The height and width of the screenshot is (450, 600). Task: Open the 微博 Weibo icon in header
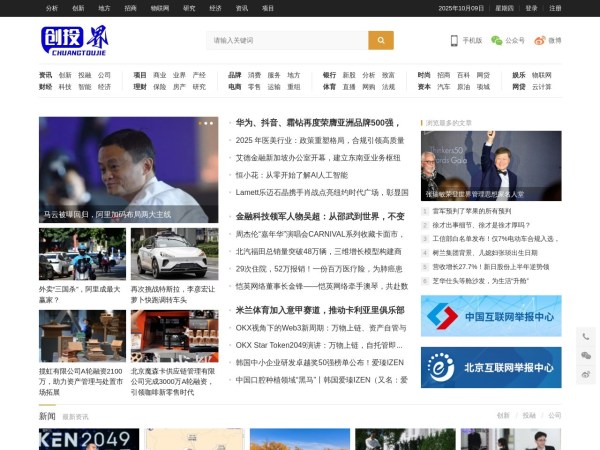(x=547, y=41)
